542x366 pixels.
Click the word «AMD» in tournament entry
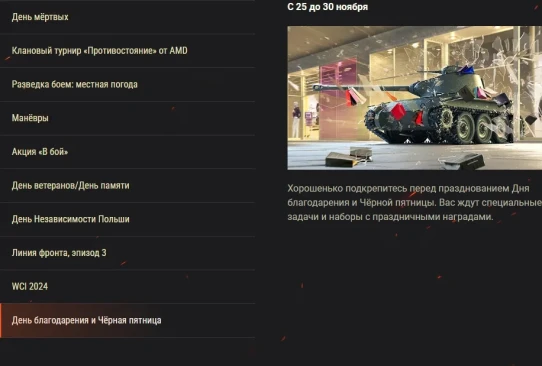(x=178, y=50)
